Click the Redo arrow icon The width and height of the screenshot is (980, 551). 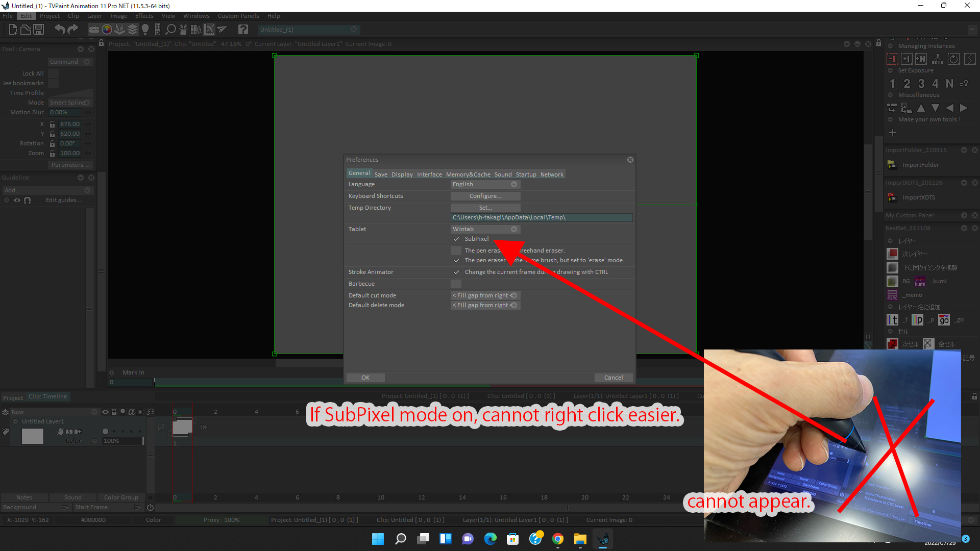coord(73,30)
